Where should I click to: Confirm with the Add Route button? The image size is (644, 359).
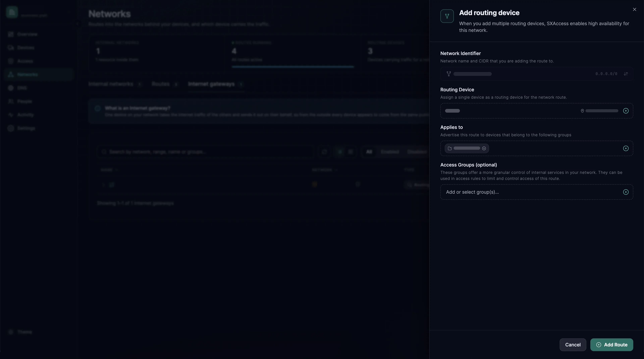pyautogui.click(x=611, y=345)
